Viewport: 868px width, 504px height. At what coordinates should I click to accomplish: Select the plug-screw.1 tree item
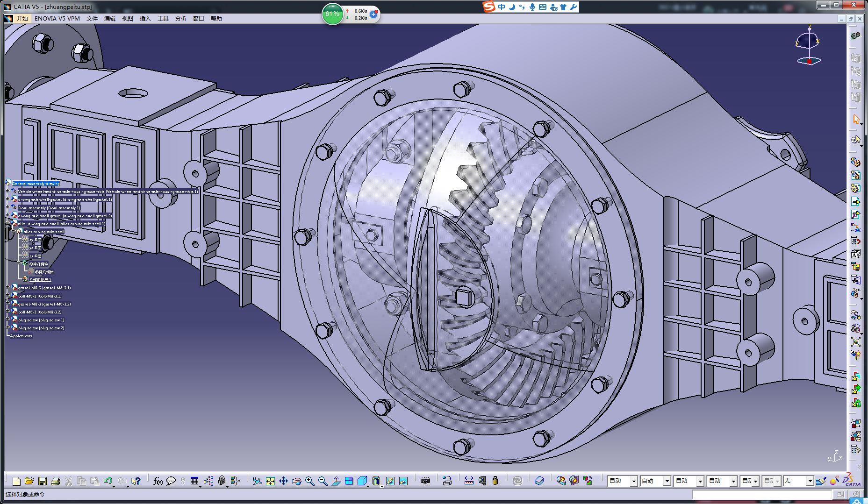click(x=41, y=320)
